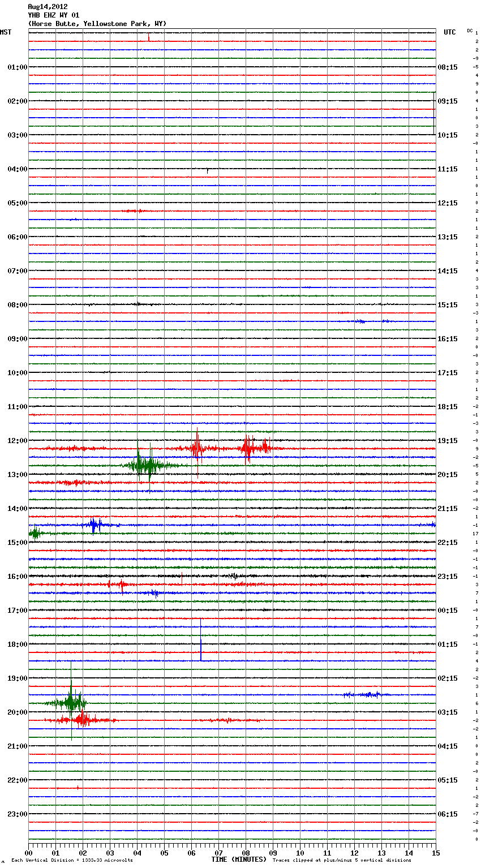Select the 09:00 MST time label
The width and height of the screenshot is (481, 868).
17,338
